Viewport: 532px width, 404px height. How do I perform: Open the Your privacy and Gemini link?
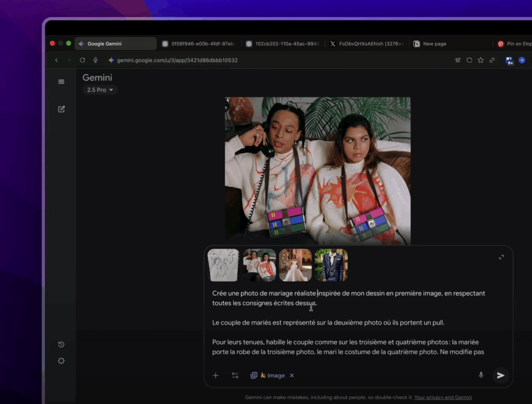pyautogui.click(x=443, y=397)
